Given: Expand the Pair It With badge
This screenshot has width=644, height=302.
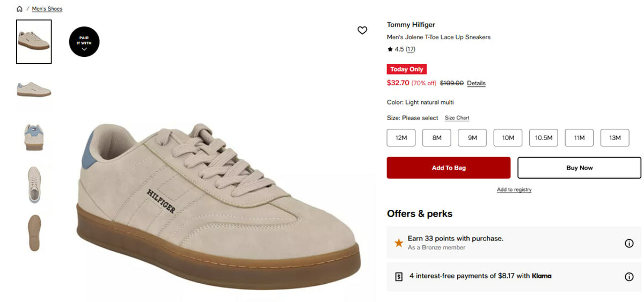Looking at the screenshot, I should 84,42.
